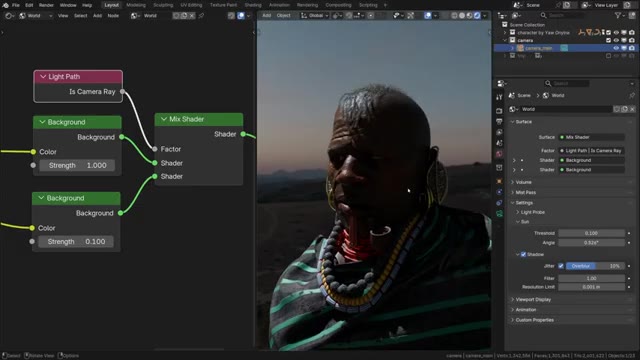Open viewport Add menu
Screen dimensions: 640x360
pyautogui.click(x=267, y=16)
